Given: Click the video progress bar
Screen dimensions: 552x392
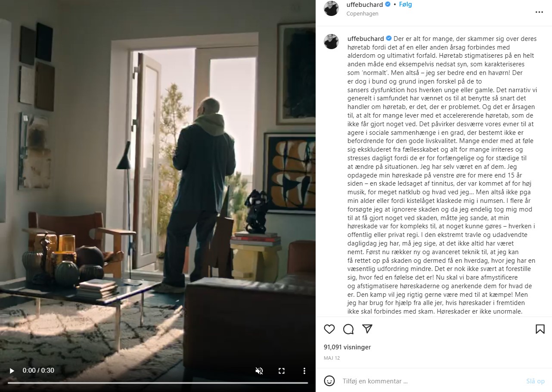Looking at the screenshot, I should tap(158, 383).
